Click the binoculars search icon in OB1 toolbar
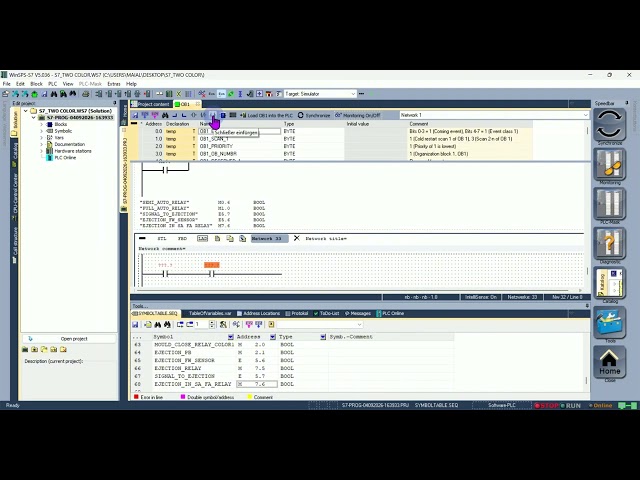 click(165, 116)
